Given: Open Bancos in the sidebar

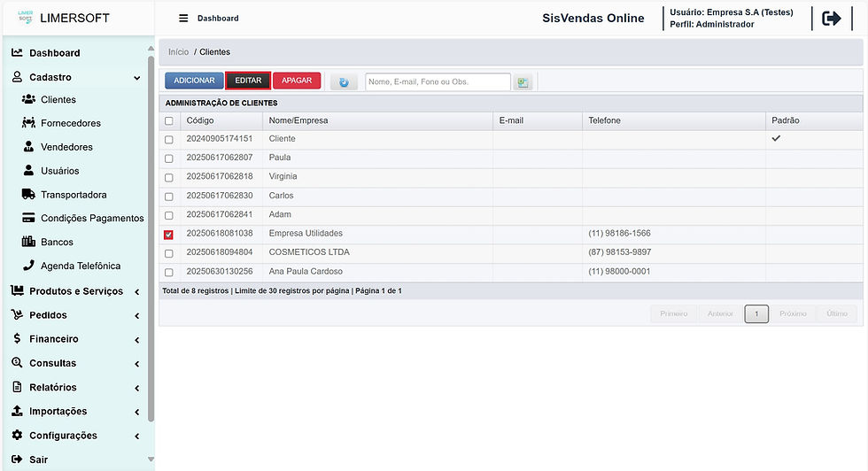Looking at the screenshot, I should coord(57,242).
